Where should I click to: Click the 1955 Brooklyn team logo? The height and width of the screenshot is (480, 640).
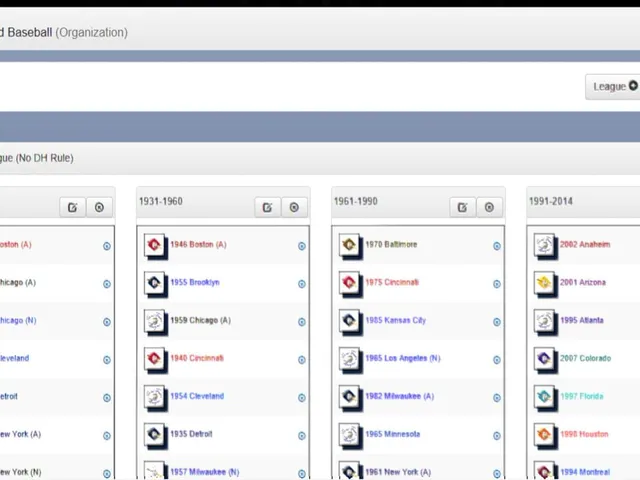[154, 283]
